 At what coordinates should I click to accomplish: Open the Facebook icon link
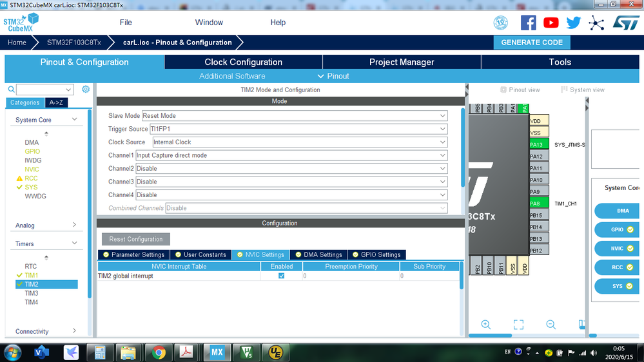528,23
